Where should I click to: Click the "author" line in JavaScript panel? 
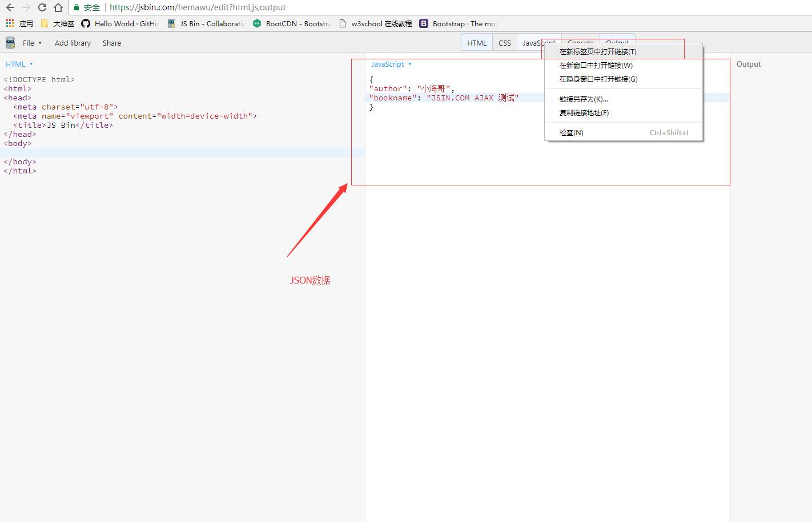coord(412,88)
